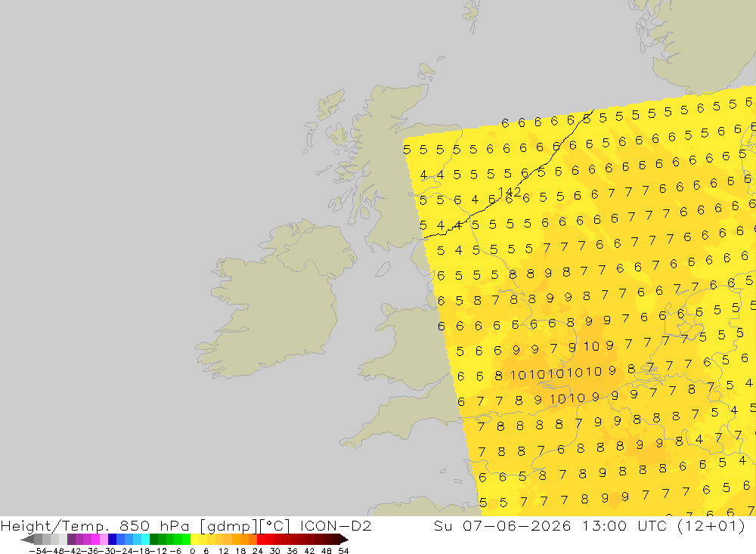
Task: Click the dark purple legend color at value -42
Action: [x=71, y=539]
